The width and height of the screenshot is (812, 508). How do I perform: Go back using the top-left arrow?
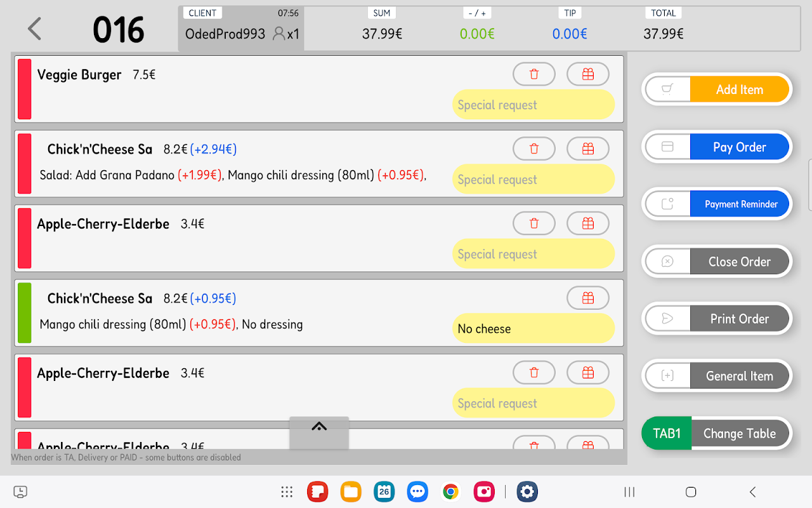coord(34,29)
